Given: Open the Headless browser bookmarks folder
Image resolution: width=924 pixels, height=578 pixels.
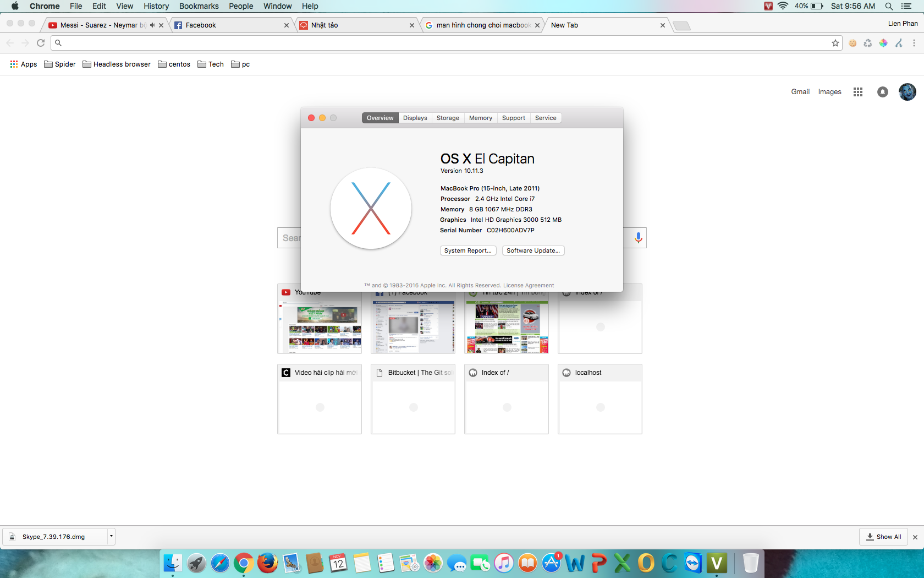Looking at the screenshot, I should pyautogui.click(x=117, y=64).
